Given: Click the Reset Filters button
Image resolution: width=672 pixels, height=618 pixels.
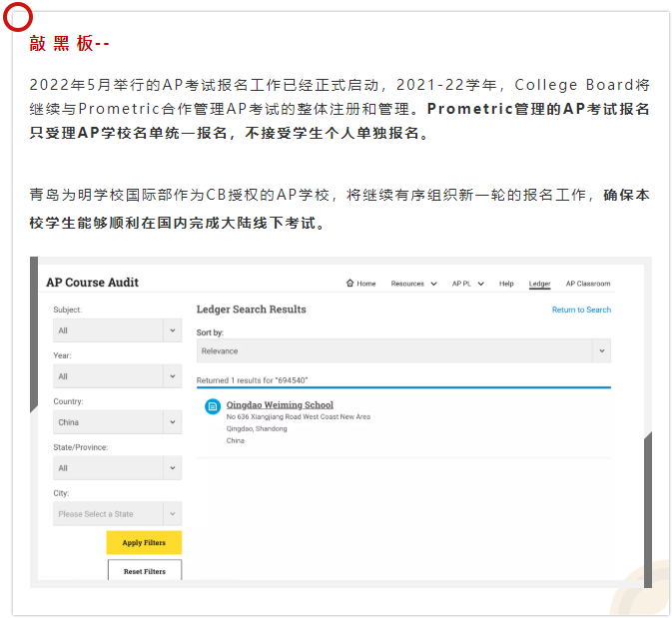Looking at the screenshot, I should click(145, 571).
